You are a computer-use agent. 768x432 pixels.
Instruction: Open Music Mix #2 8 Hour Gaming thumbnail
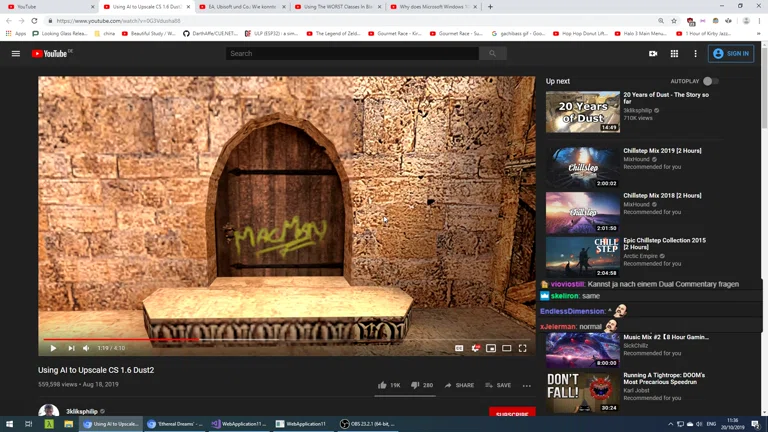[x=582, y=350]
